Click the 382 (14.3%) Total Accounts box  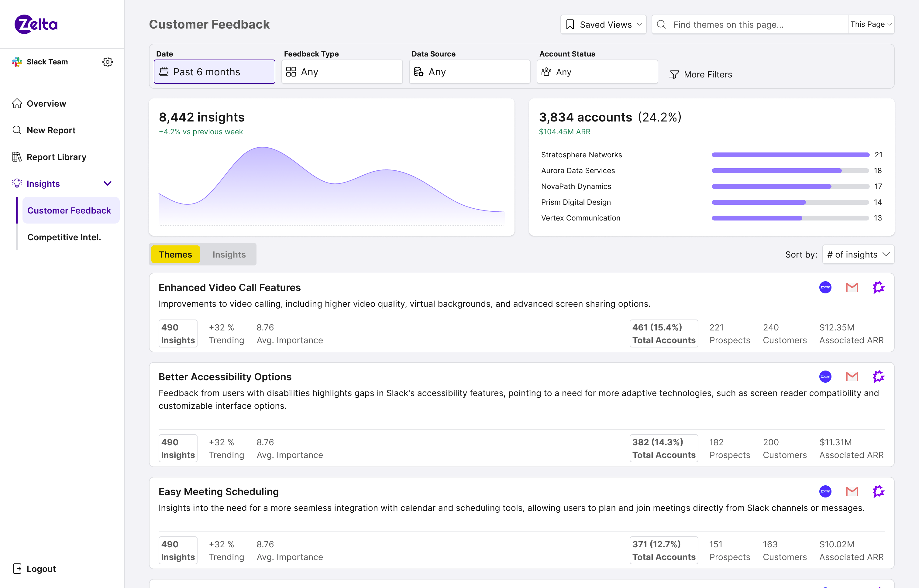[x=664, y=448]
